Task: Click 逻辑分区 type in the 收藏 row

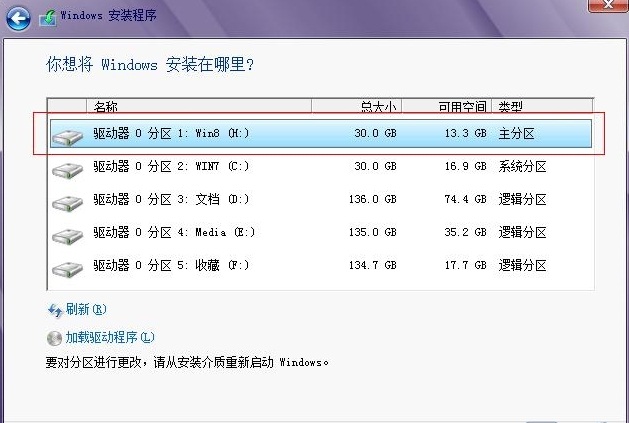Action: (x=522, y=265)
